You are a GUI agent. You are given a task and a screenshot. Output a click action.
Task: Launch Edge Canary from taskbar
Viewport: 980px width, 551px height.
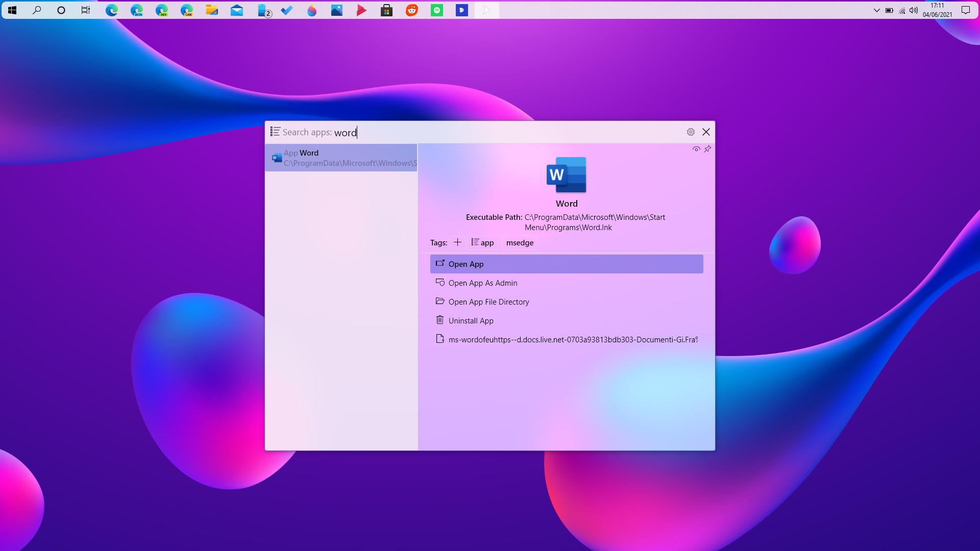tap(187, 10)
